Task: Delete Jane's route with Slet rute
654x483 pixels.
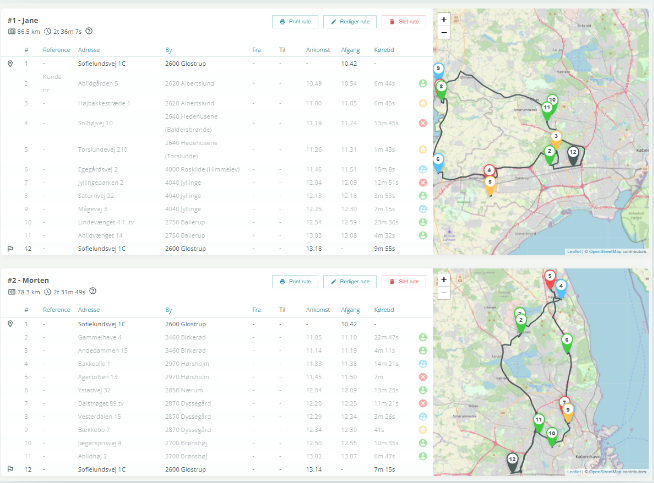Action: [x=404, y=21]
